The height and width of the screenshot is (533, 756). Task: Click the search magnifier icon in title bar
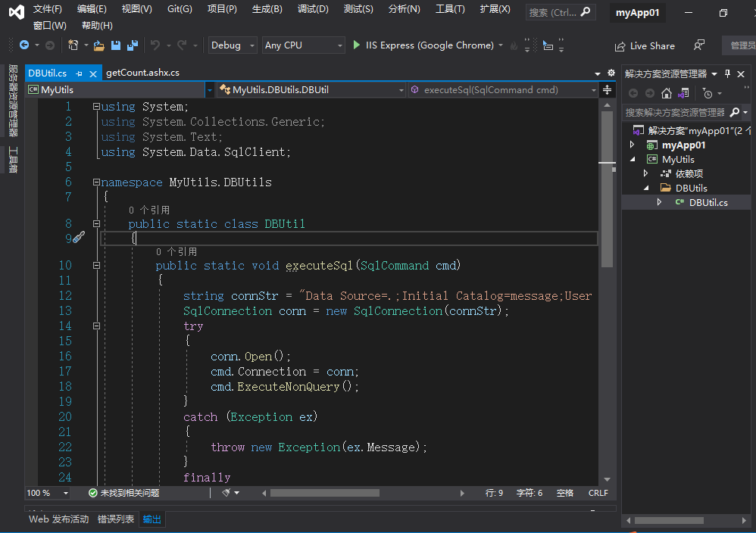point(586,12)
